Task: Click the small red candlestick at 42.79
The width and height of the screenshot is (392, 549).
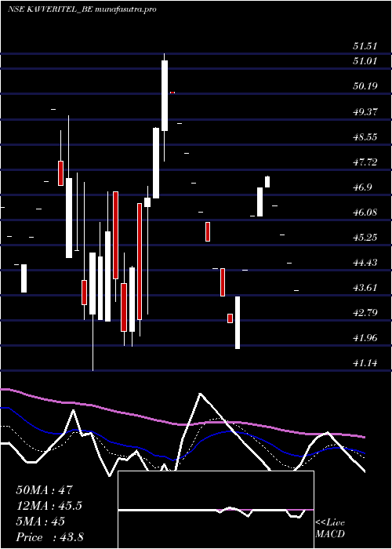Action: click(230, 318)
